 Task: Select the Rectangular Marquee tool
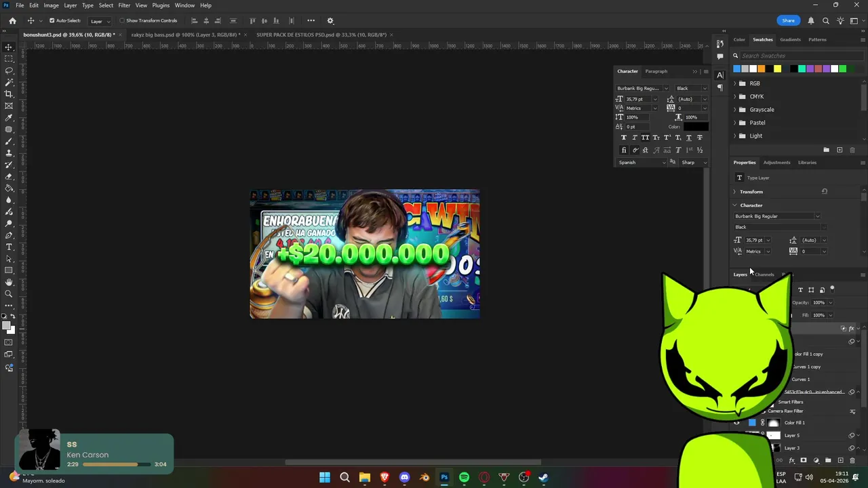(9, 59)
